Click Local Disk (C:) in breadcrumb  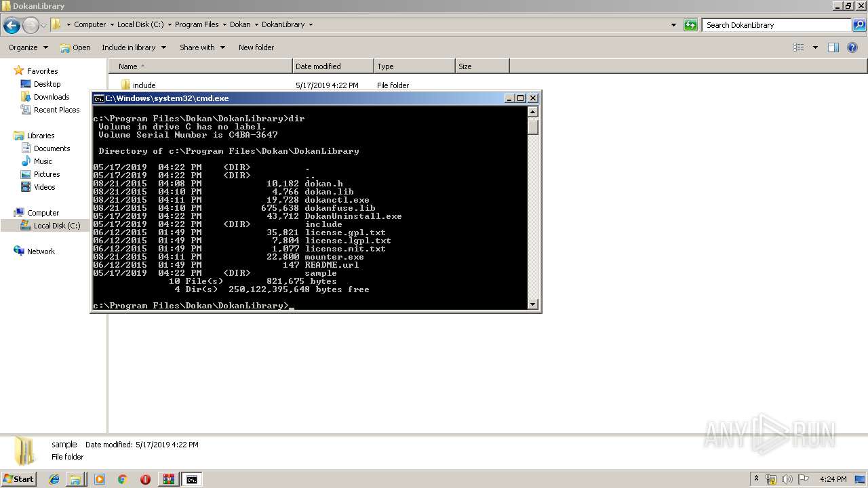coord(140,24)
